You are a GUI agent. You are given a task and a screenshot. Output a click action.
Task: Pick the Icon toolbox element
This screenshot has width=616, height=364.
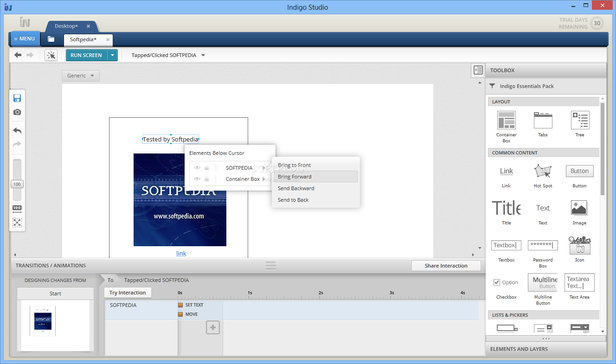(x=580, y=249)
